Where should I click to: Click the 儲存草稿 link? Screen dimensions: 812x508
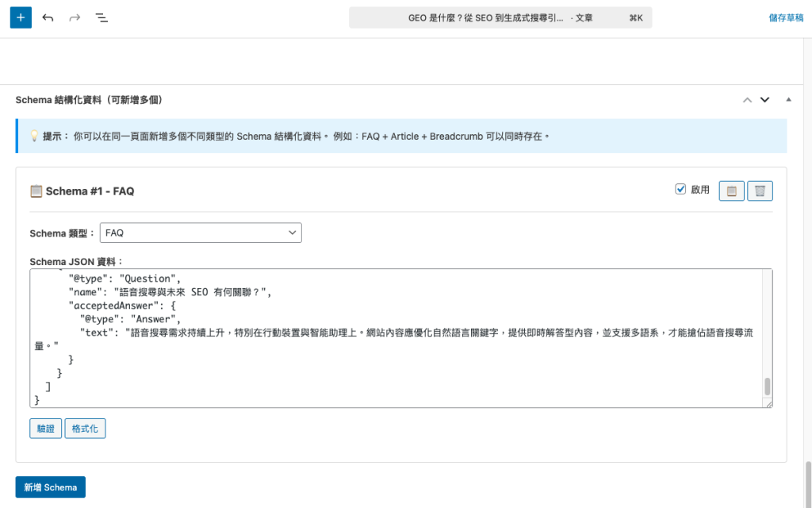[785, 17]
